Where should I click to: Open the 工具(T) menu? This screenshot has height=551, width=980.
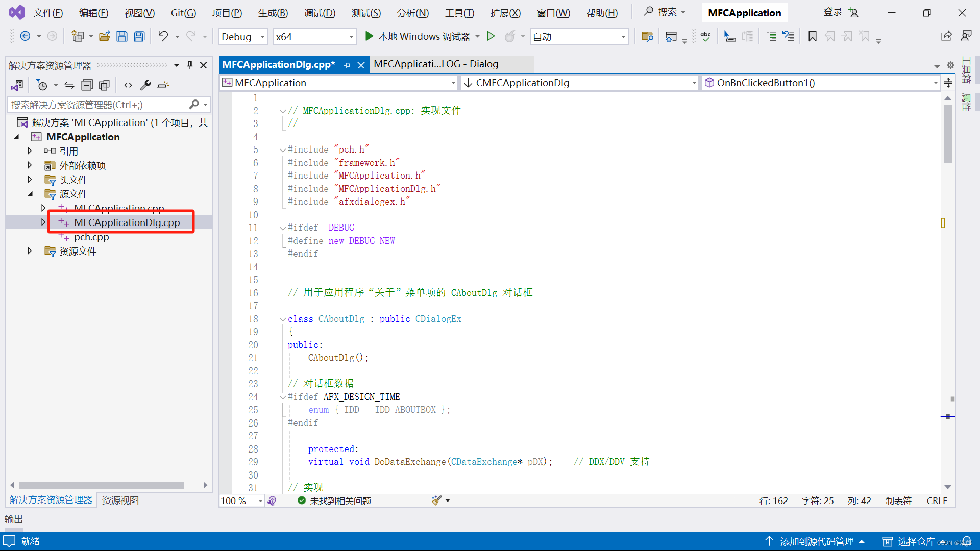pyautogui.click(x=460, y=13)
